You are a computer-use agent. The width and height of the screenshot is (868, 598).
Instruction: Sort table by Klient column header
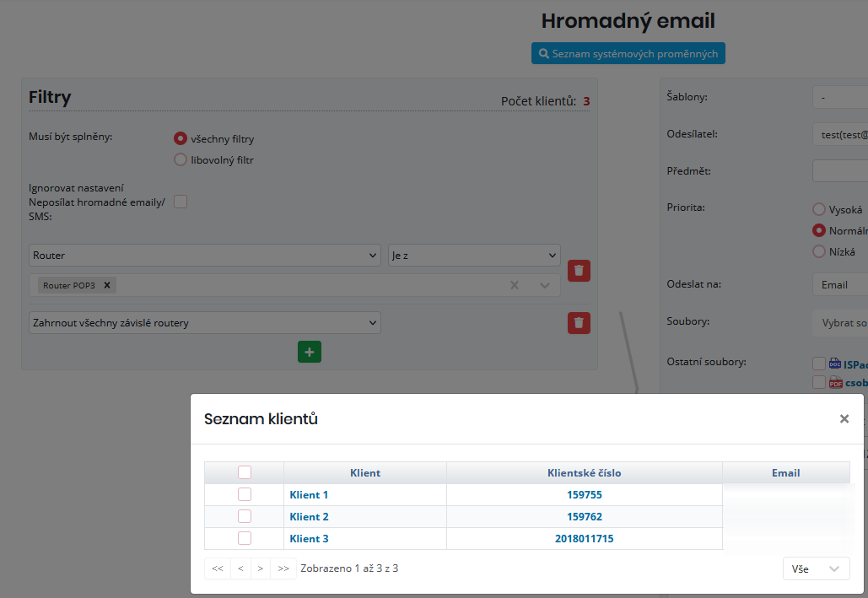point(364,473)
